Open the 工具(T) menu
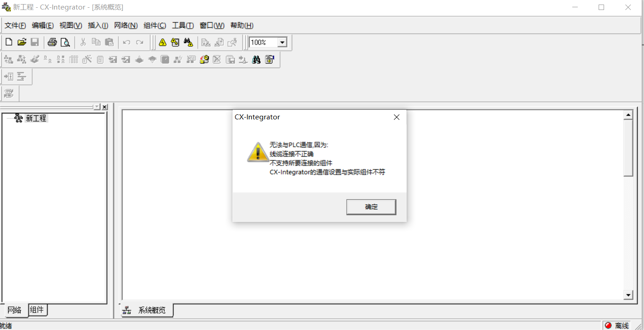 tap(183, 25)
